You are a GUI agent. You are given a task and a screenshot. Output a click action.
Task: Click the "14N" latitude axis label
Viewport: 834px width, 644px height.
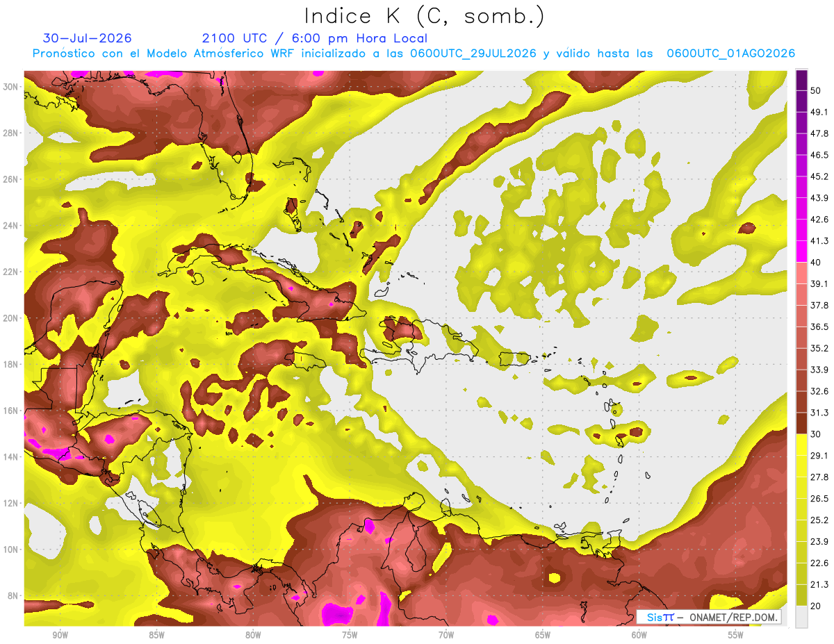[10, 457]
